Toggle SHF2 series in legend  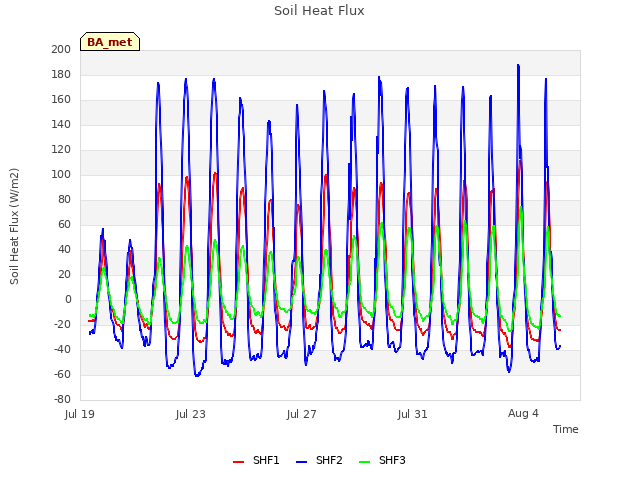tap(319, 460)
